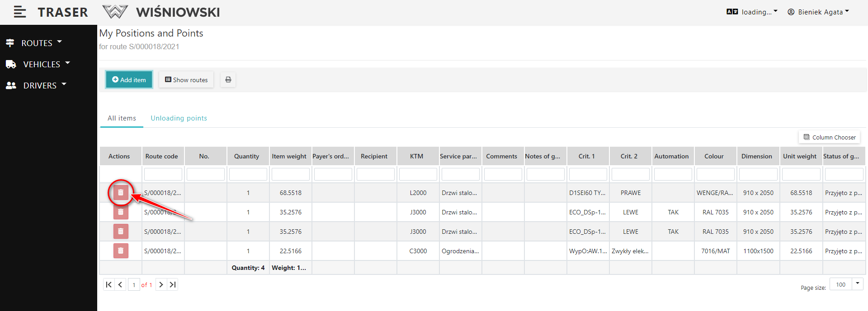Open the page size dropdown
The image size is (868, 311).
pyautogui.click(x=858, y=284)
